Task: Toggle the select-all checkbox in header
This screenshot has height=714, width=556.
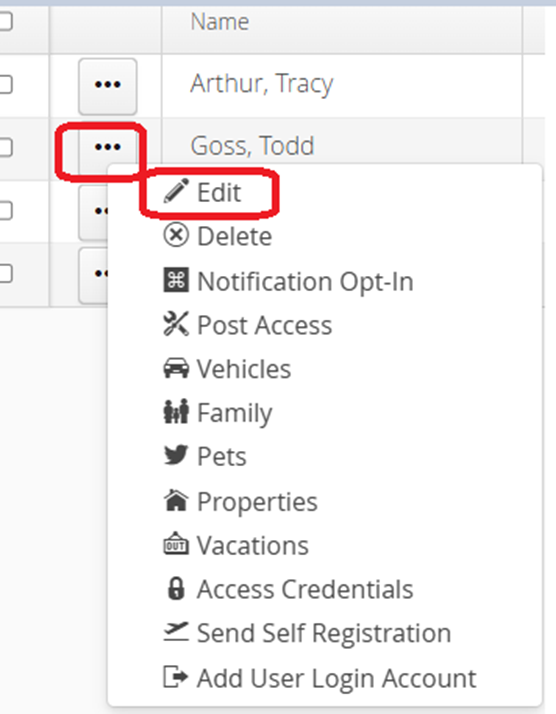Action: pyautogui.click(x=5, y=21)
